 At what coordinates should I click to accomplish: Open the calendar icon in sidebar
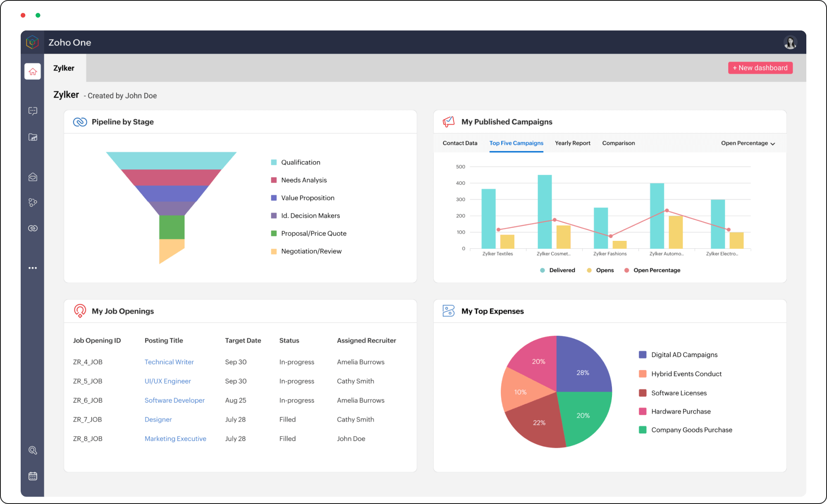pyautogui.click(x=33, y=476)
